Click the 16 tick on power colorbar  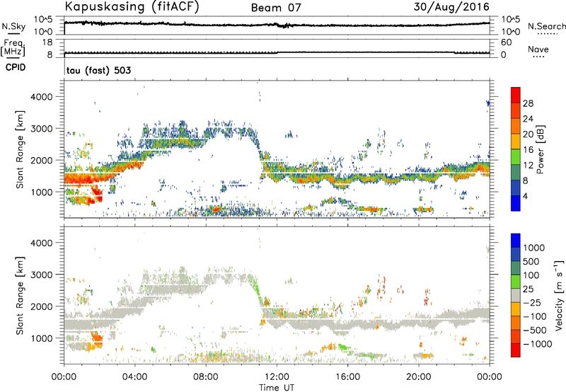click(528, 150)
